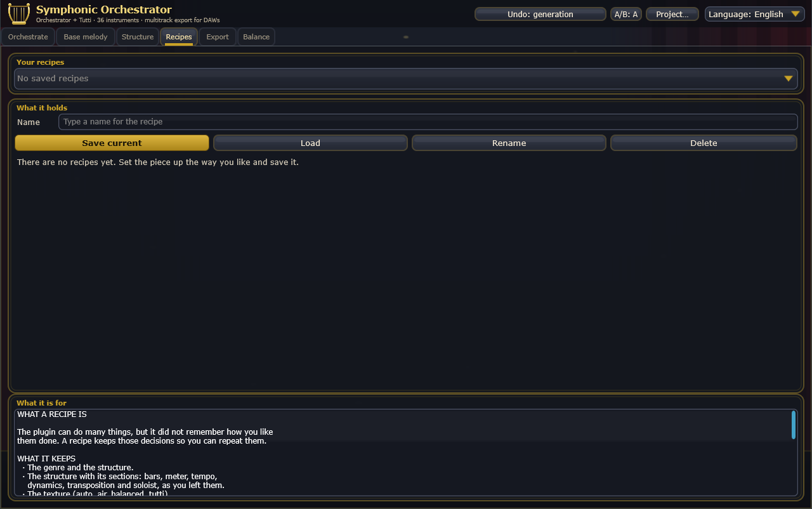
Task: Click 'The genre and the structure.' line
Action: tap(81, 468)
